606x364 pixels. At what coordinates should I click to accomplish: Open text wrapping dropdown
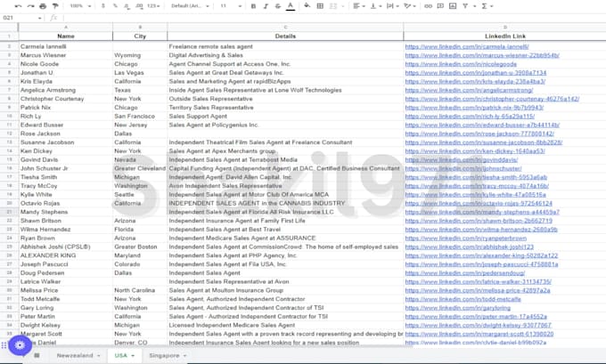coord(392,6)
